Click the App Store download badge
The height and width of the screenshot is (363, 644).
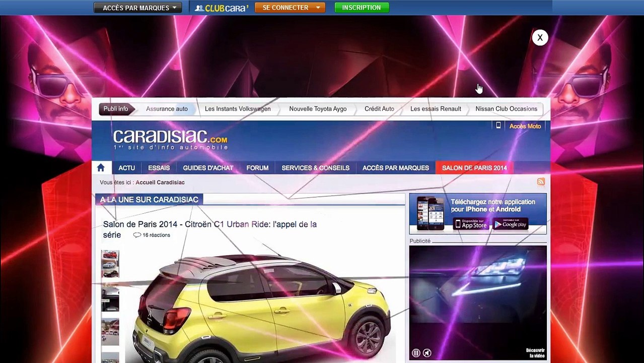(x=470, y=224)
